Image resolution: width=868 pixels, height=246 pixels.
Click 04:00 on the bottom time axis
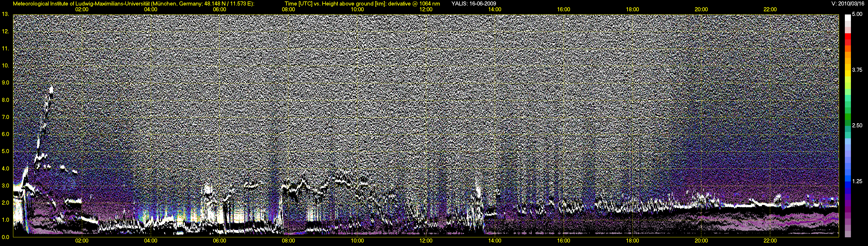click(151, 241)
